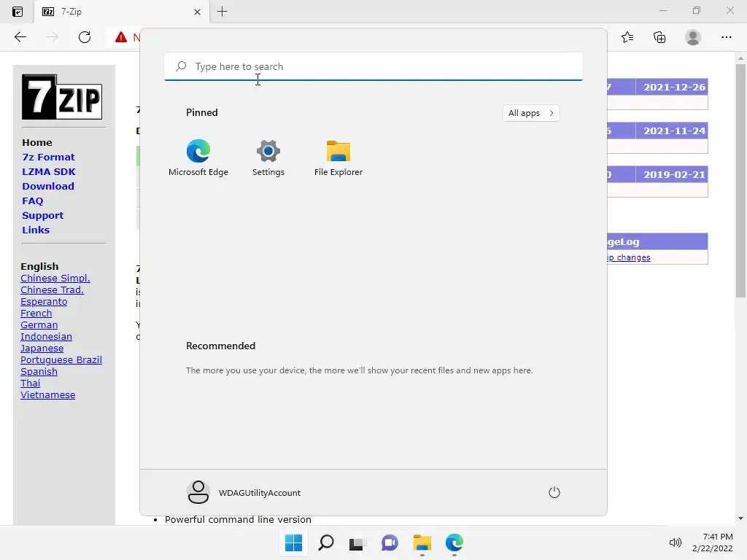Image resolution: width=747 pixels, height=560 pixels.
Task: Click the volume icon in system tray
Action: click(675, 542)
